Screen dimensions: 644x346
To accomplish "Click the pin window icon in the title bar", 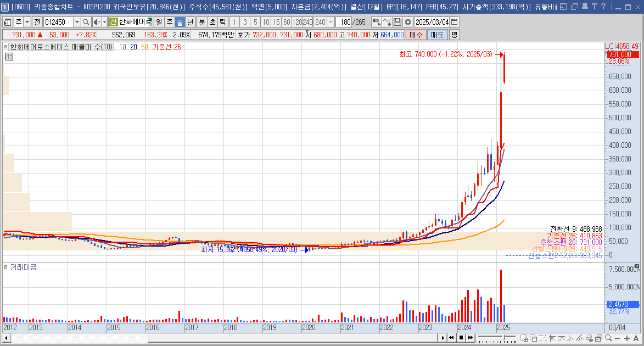I will point(585,7).
